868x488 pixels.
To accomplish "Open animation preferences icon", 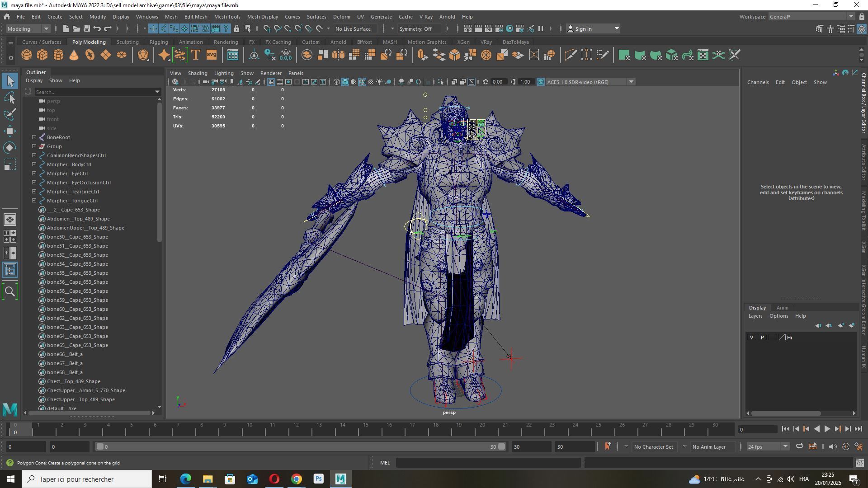I will click(x=859, y=447).
